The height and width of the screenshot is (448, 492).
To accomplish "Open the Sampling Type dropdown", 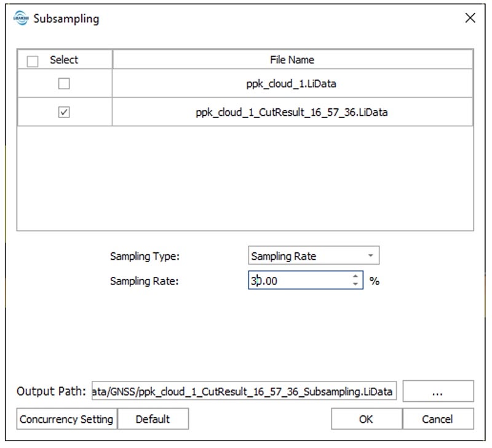I will pos(314,256).
